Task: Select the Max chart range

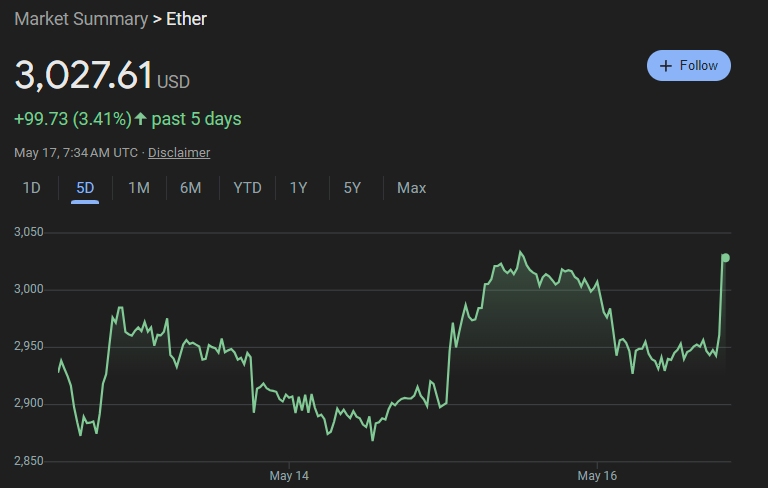Action: (x=411, y=188)
